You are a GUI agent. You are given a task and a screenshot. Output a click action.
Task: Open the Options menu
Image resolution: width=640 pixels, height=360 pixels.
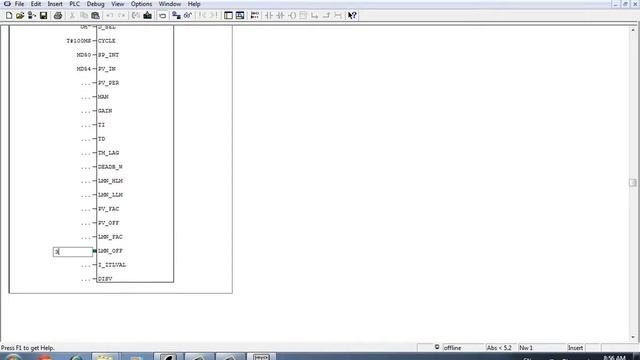pos(141,4)
